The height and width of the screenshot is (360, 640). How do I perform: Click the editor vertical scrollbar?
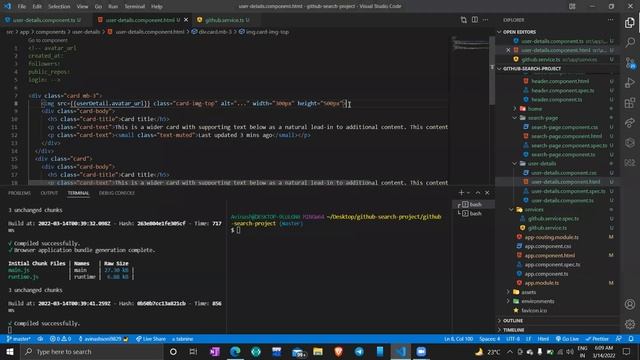(492, 69)
